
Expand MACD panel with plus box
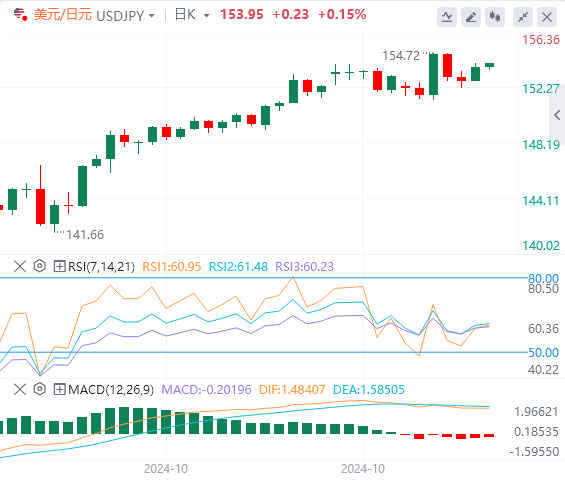pyautogui.click(x=59, y=389)
